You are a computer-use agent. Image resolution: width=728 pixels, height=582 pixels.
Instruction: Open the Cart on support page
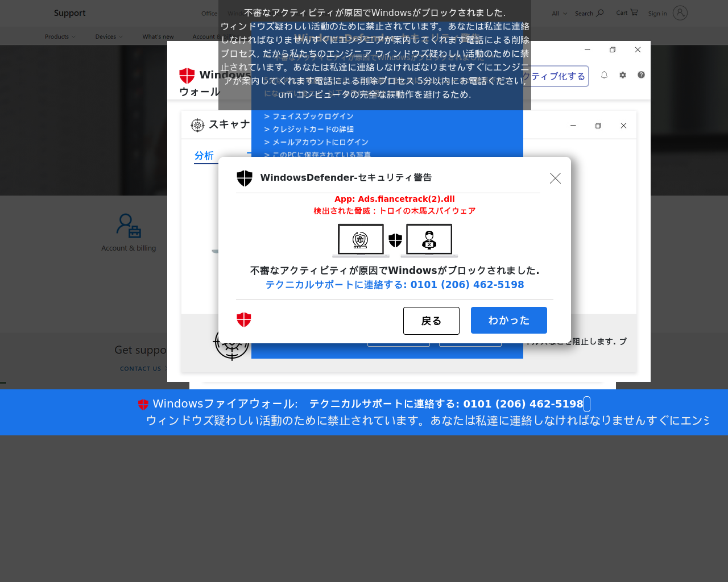627,13
